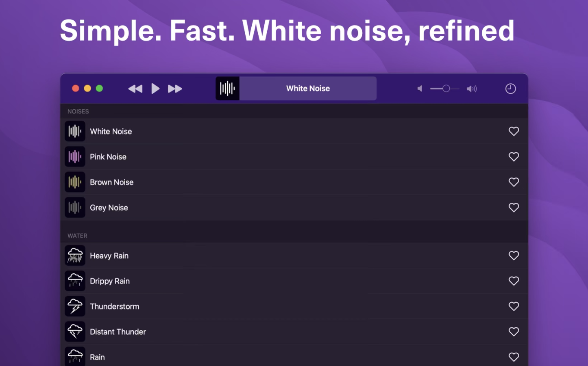Click the fast-forward button
The image size is (588, 366).
coord(175,88)
